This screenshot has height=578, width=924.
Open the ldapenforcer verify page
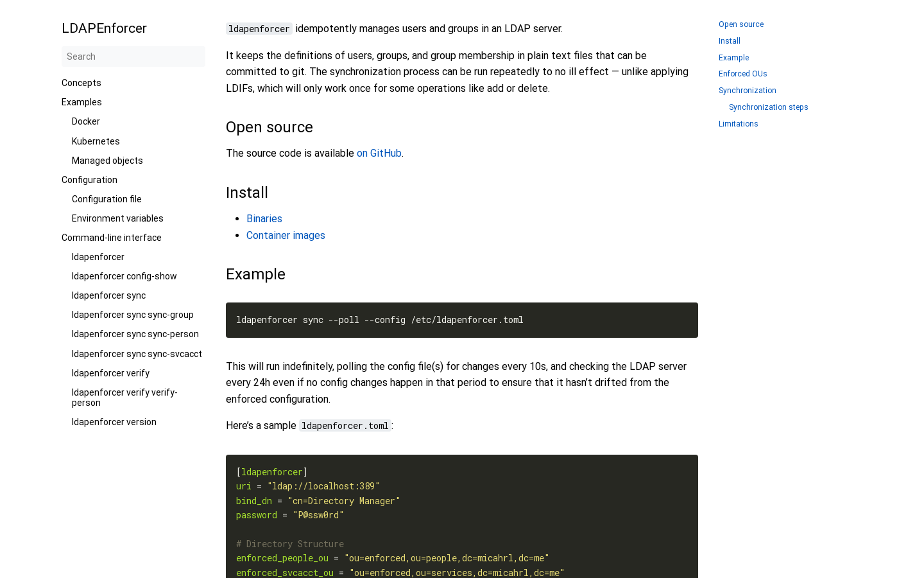(x=110, y=373)
